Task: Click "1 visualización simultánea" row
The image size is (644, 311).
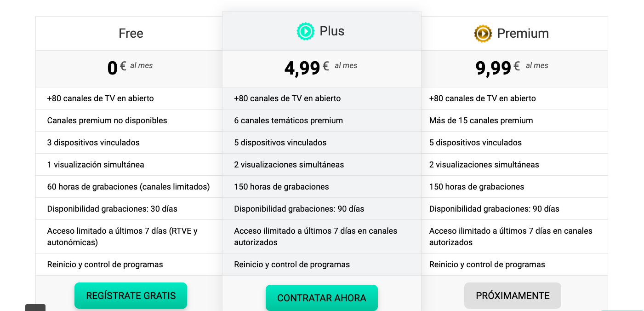Action: [x=96, y=165]
